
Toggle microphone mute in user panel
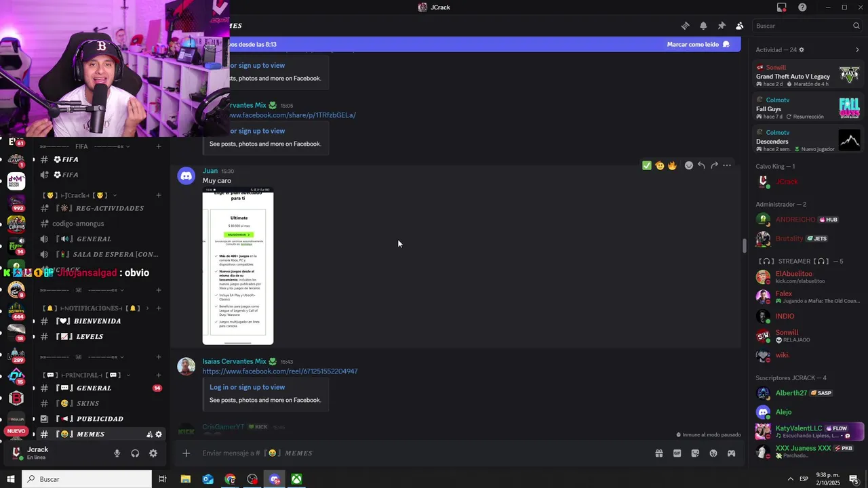117,453
